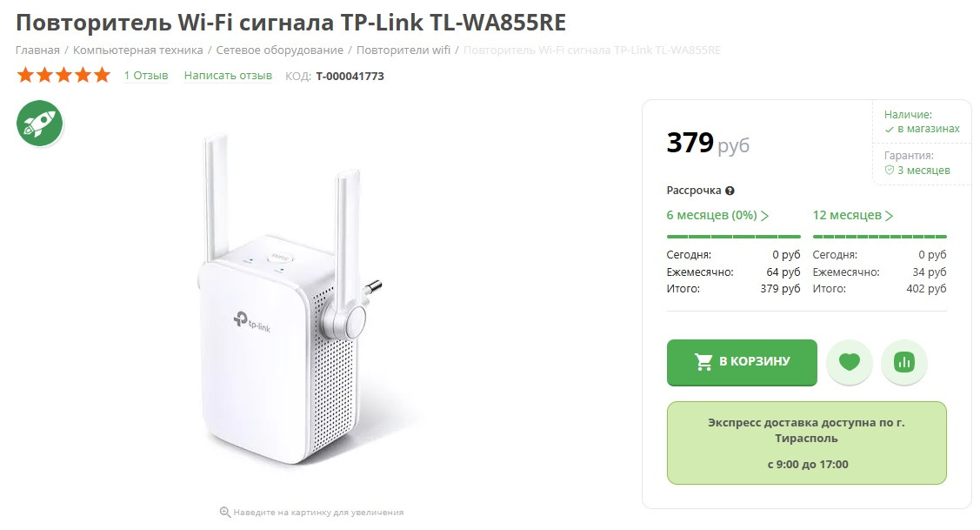Open Сетевое оборудование breadcrumb
The height and width of the screenshot is (530, 980).
click(x=279, y=50)
